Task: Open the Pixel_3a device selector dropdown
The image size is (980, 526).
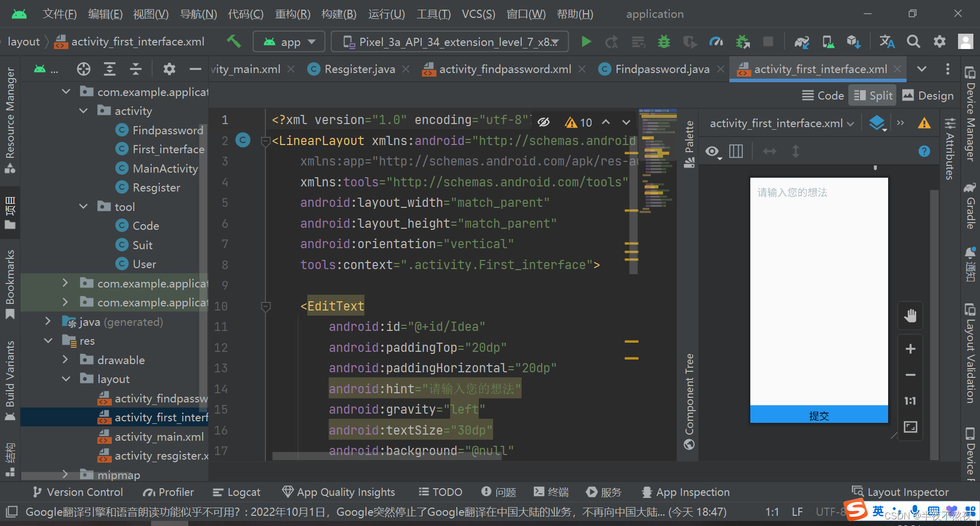Action: click(x=449, y=42)
